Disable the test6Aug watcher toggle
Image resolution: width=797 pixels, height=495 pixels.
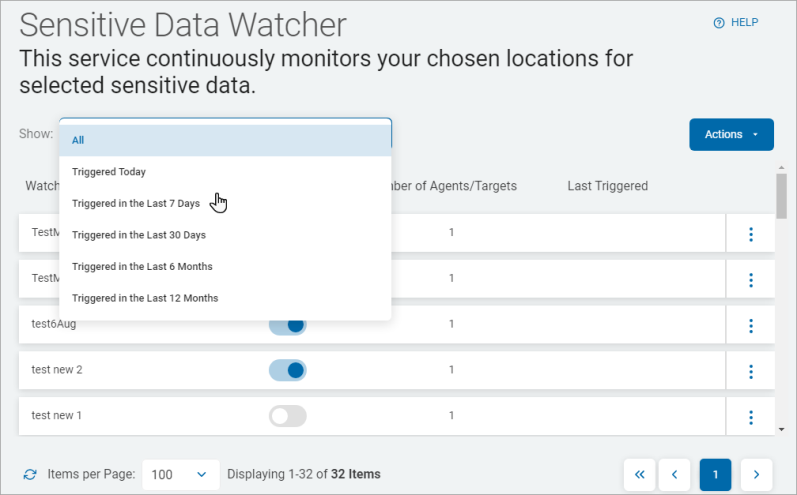pos(288,325)
